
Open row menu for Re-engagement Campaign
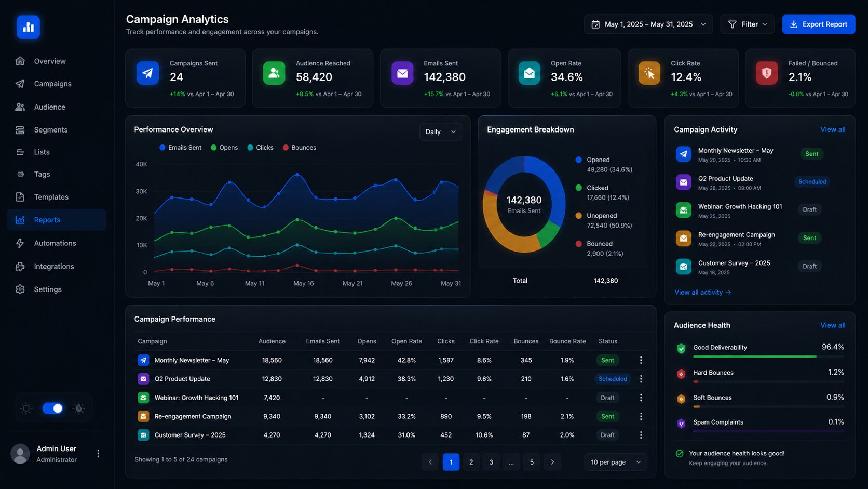tap(641, 416)
